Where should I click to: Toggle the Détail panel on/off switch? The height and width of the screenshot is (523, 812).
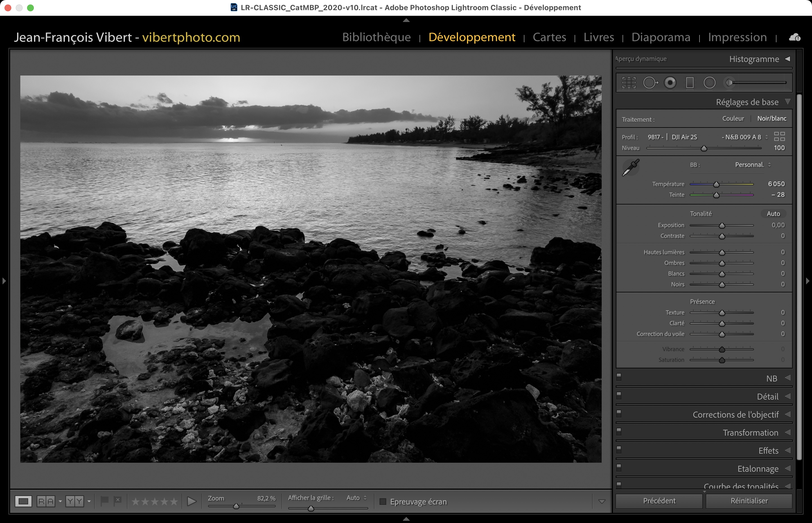coord(619,395)
